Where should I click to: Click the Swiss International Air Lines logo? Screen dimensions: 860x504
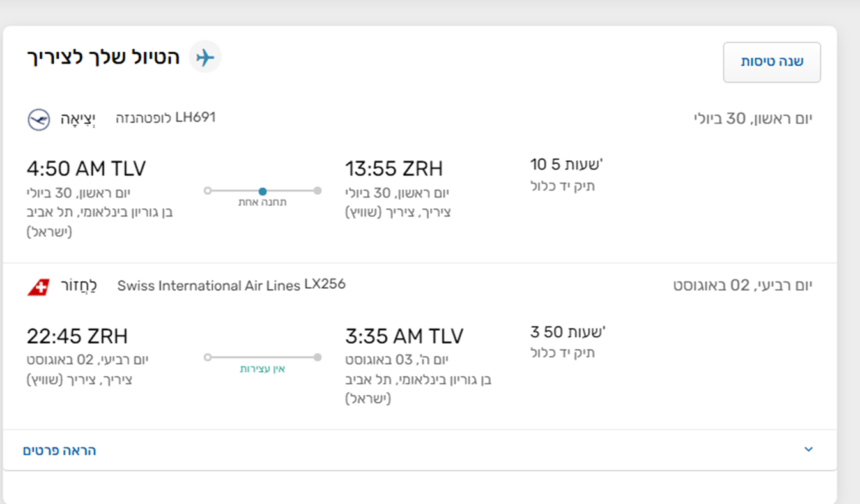[38, 287]
